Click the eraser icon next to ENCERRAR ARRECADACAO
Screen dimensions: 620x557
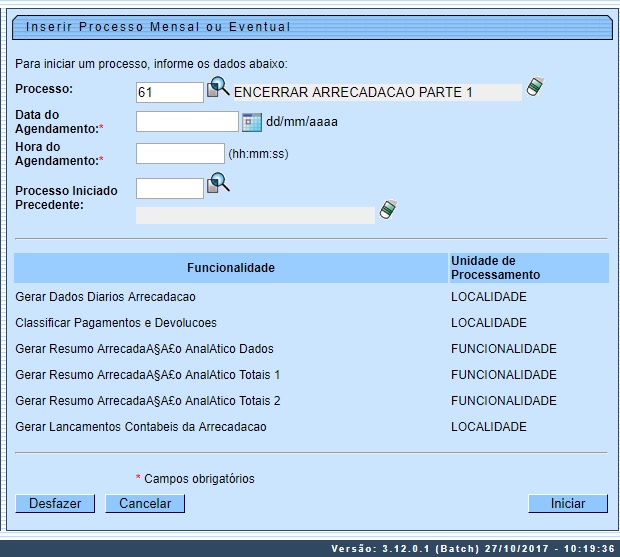click(x=535, y=88)
